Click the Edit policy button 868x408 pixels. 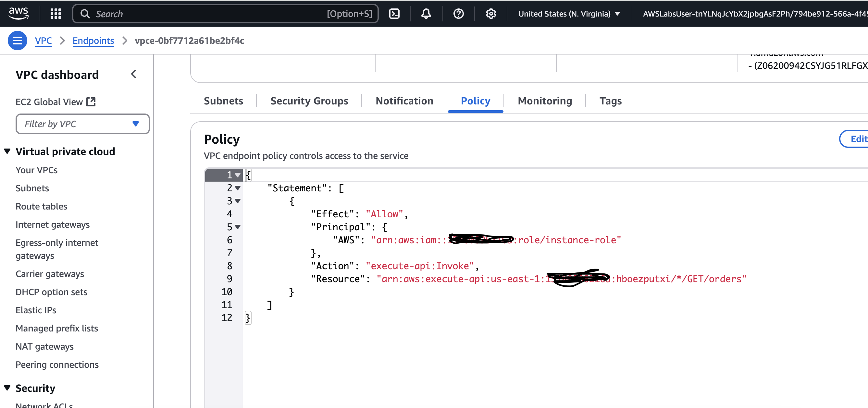point(854,139)
